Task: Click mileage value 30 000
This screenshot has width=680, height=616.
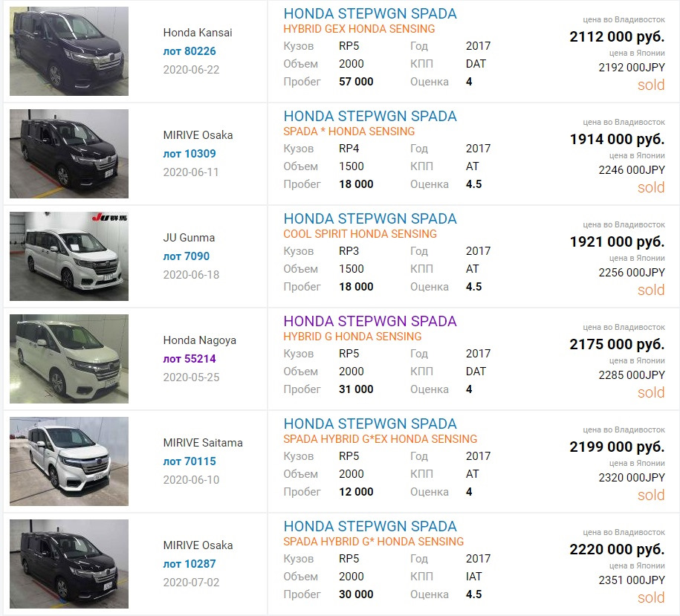Action: pos(356,594)
